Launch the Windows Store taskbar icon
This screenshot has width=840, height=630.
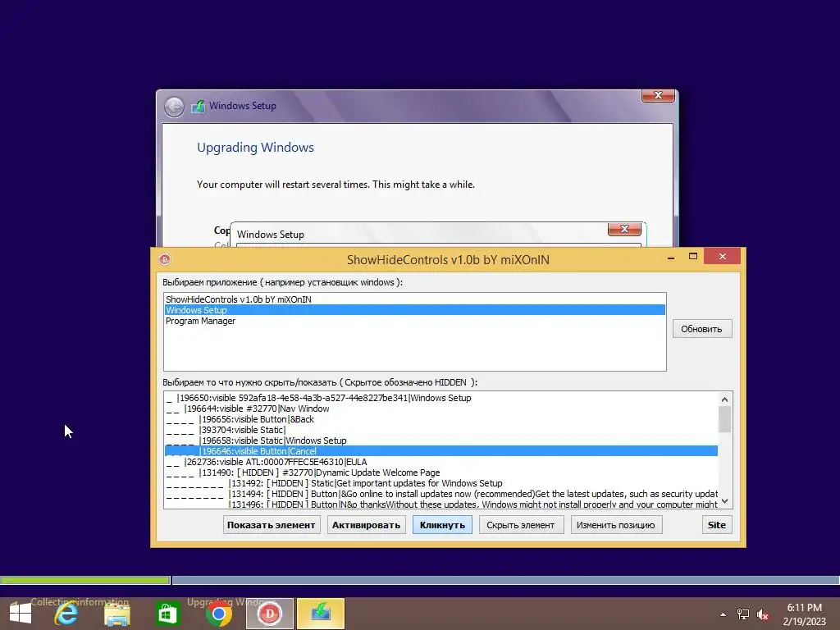(x=167, y=614)
